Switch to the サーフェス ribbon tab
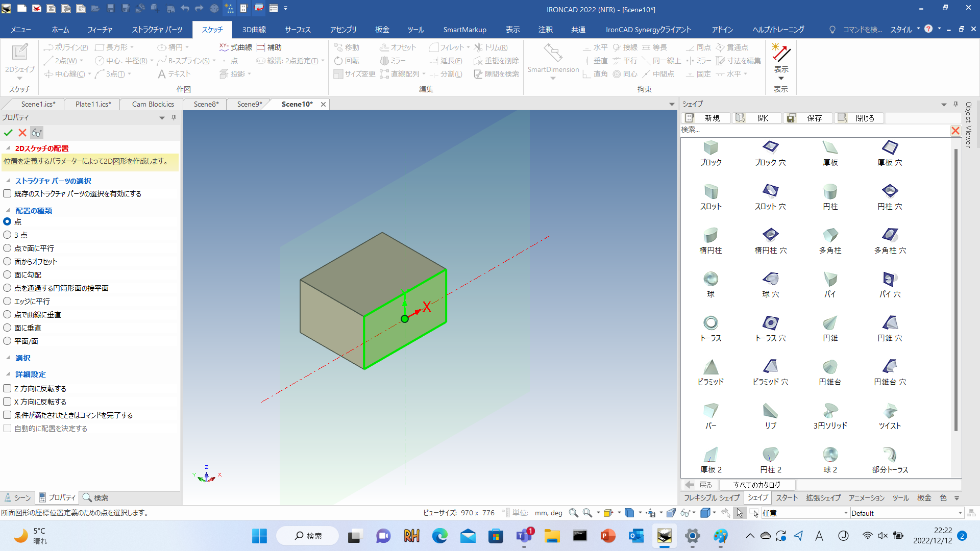Image resolution: width=980 pixels, height=551 pixels. point(298,30)
